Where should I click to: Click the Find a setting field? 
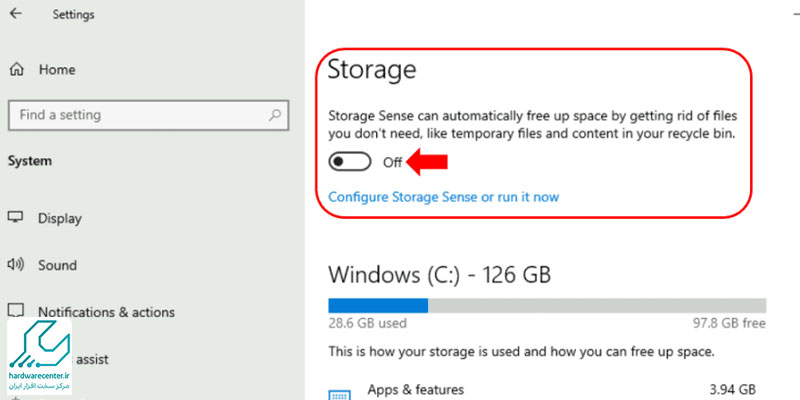pos(148,115)
